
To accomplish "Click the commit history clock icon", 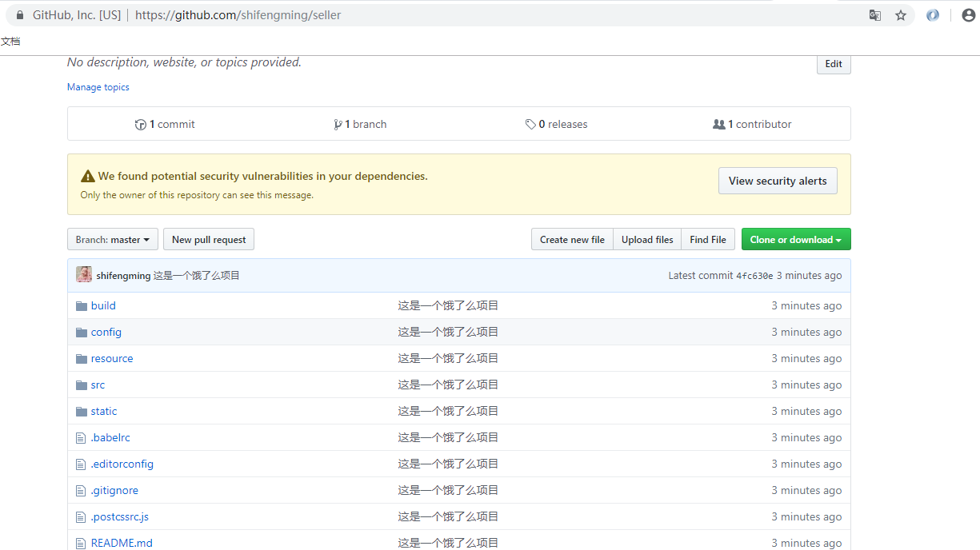I will click(141, 125).
